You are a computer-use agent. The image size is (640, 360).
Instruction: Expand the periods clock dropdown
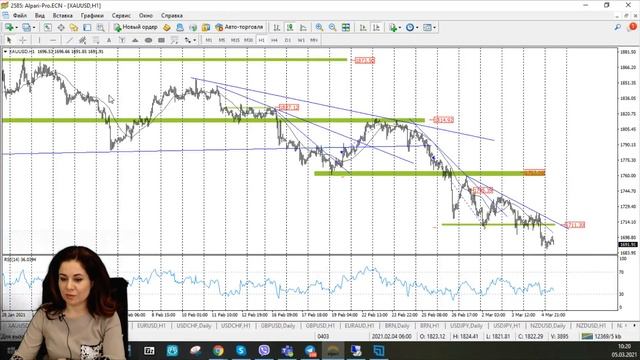[417, 27]
